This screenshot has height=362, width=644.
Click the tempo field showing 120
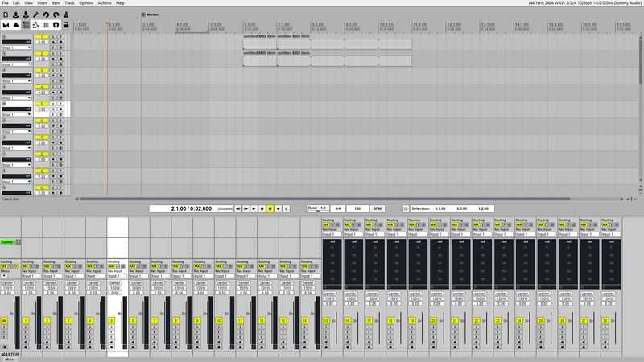[357, 208]
